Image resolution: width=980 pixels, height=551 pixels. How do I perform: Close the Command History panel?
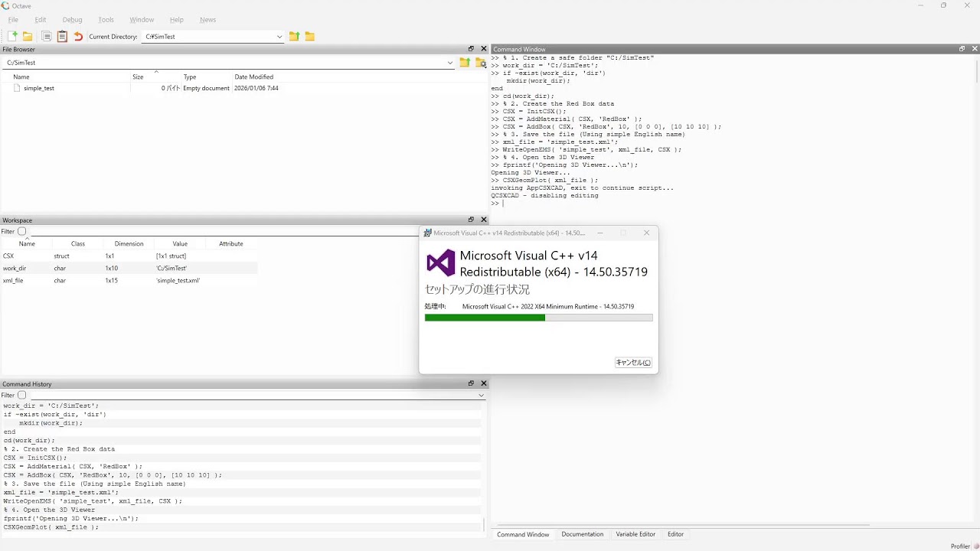pyautogui.click(x=484, y=383)
